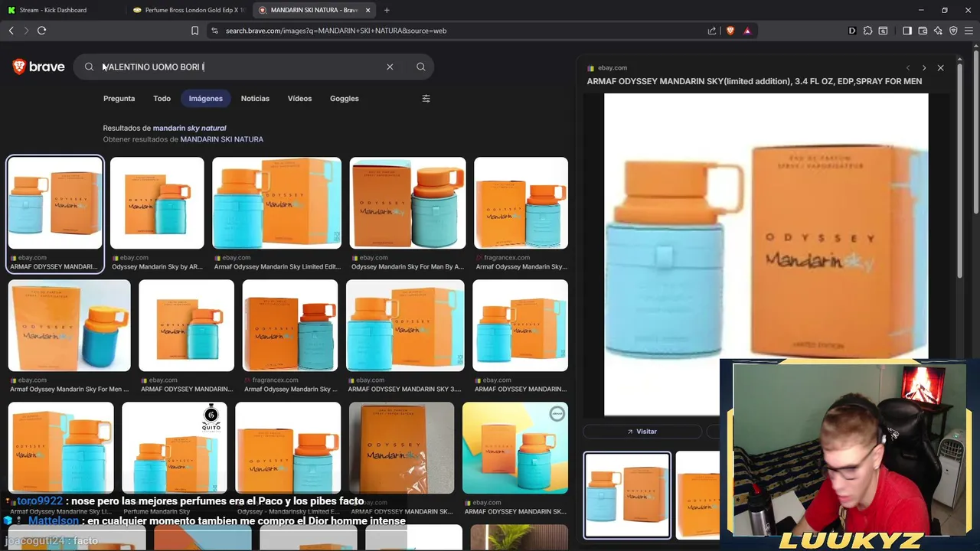Viewport: 980px width, 551px height.
Task: Go forward to the next page
Action: [x=26, y=31]
